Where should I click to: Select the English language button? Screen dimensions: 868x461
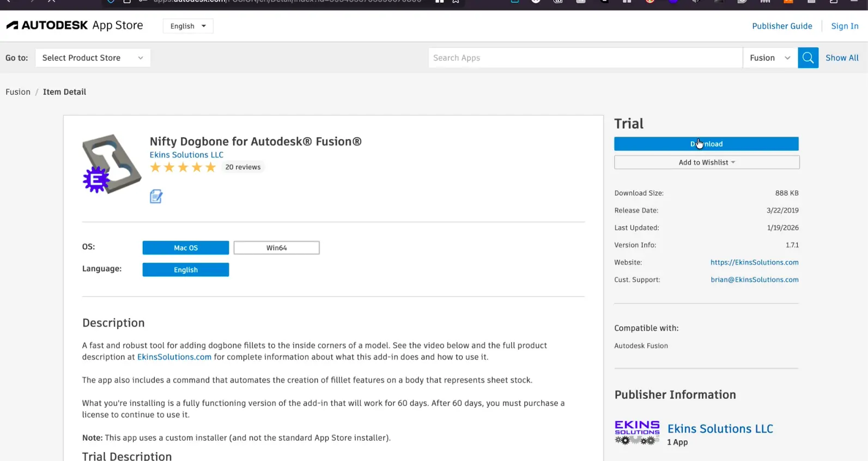(x=186, y=270)
